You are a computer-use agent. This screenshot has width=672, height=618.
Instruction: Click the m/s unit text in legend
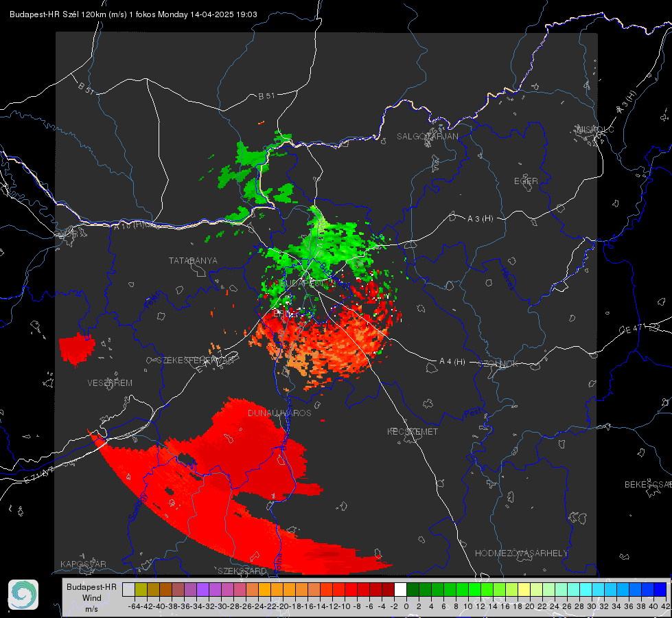91,609
